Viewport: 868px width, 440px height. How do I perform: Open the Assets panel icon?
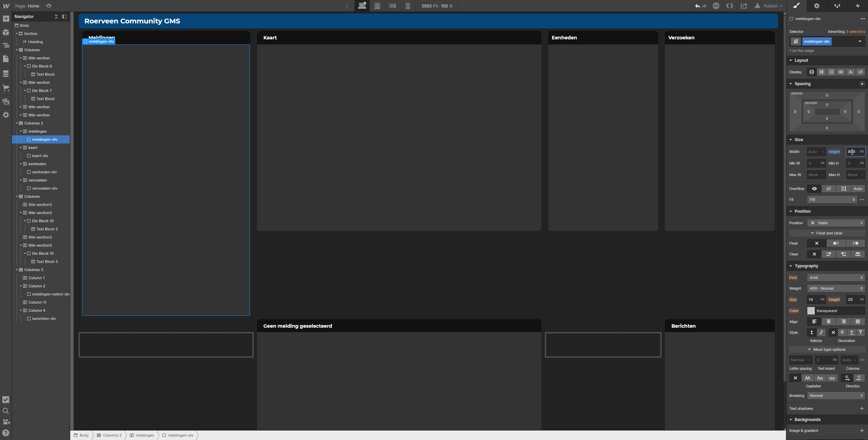point(6,101)
